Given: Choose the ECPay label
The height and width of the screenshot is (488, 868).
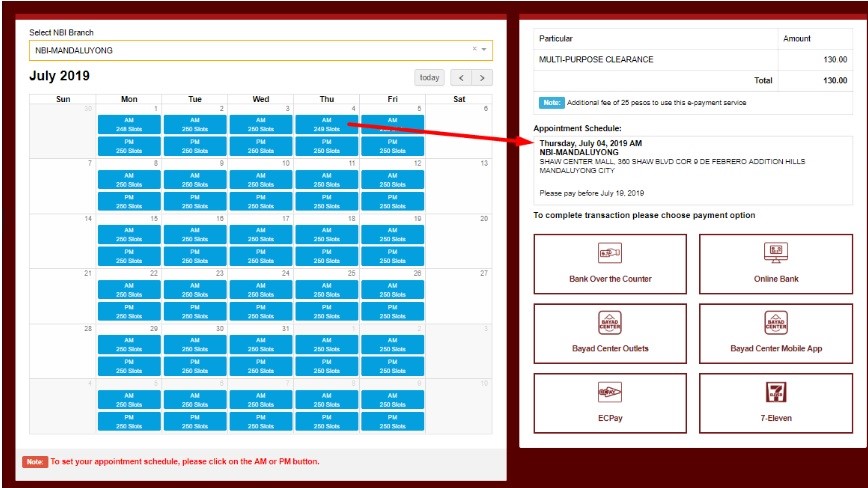Looking at the screenshot, I should coord(610,418).
